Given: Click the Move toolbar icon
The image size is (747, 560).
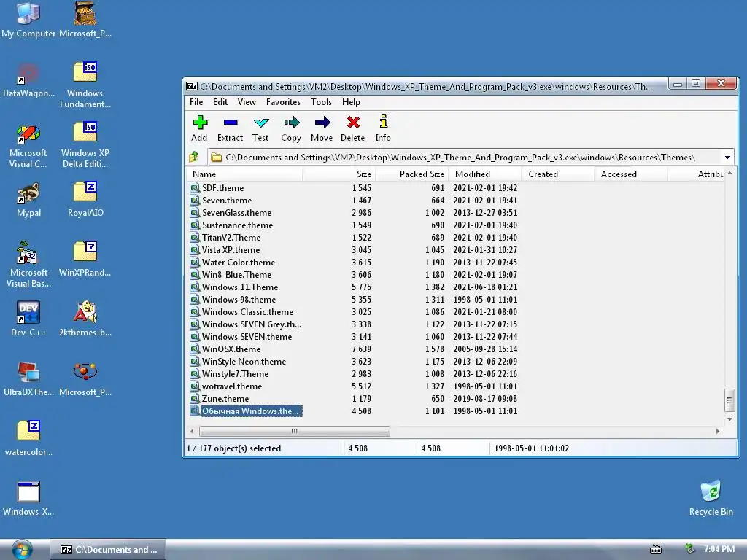Looking at the screenshot, I should (x=322, y=128).
